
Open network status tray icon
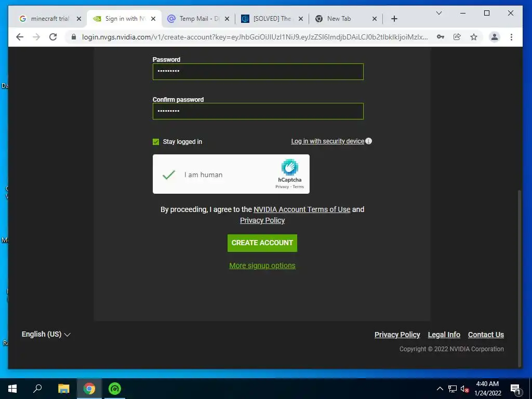[453, 389]
